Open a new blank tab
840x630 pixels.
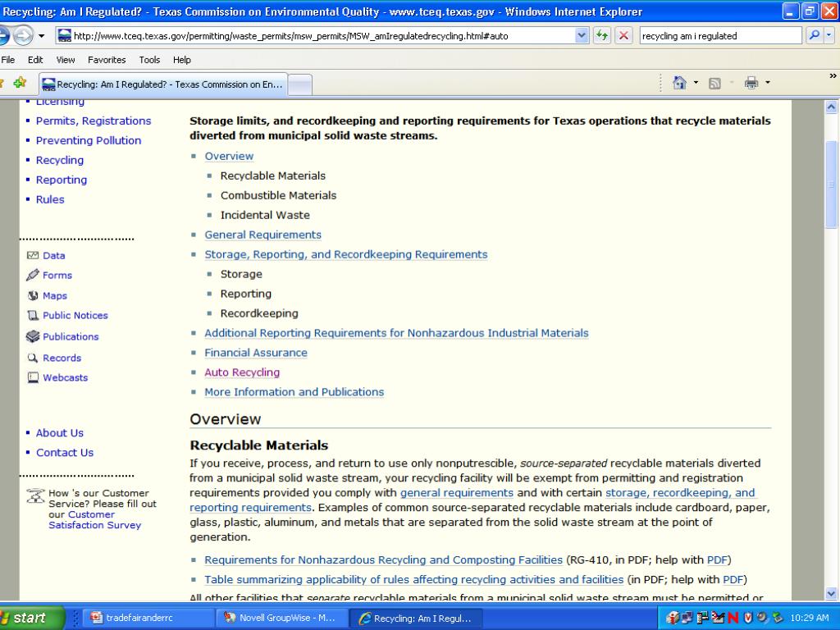click(300, 84)
